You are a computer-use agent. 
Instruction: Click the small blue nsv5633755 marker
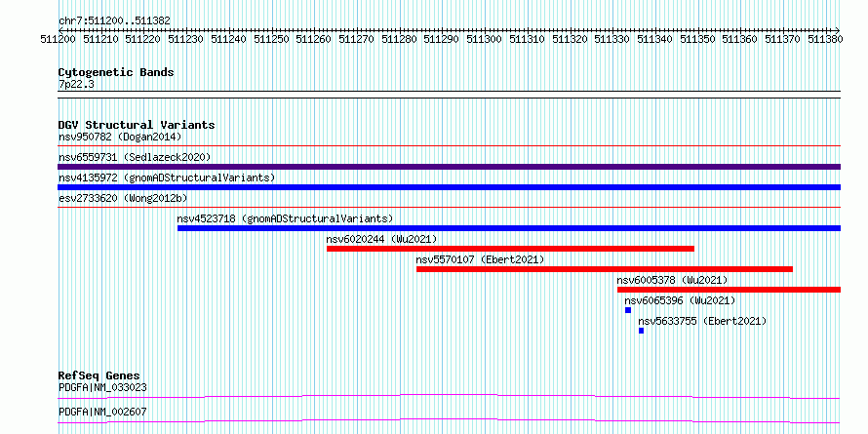click(641, 331)
